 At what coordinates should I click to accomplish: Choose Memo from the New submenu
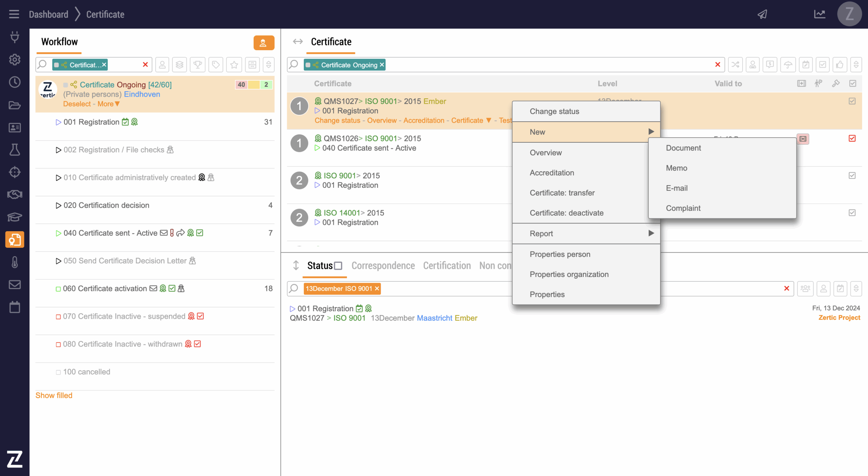(676, 168)
